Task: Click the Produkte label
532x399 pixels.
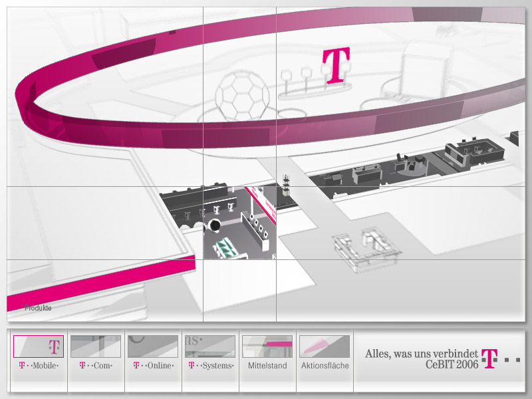Action: pyautogui.click(x=38, y=309)
